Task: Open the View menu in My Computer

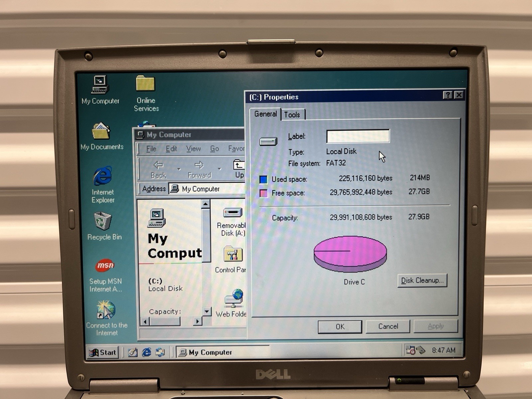Action: [193, 149]
